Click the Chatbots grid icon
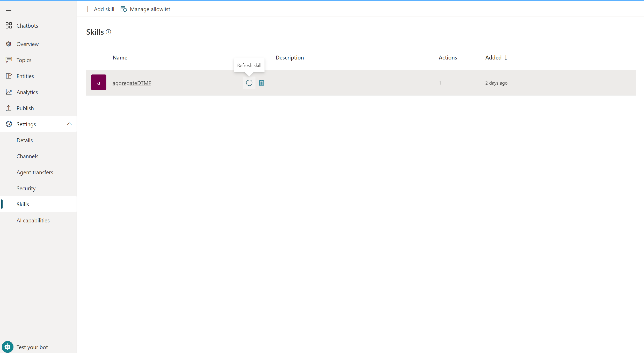This screenshot has width=644, height=353. (9, 25)
